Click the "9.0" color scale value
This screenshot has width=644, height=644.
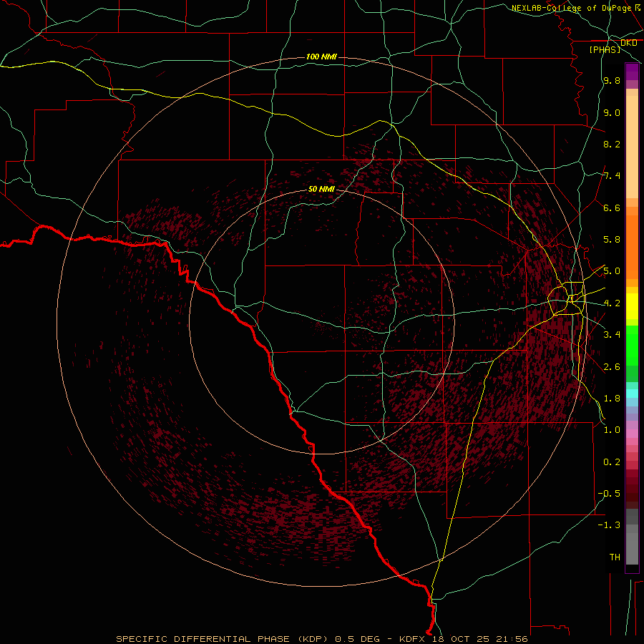click(x=612, y=112)
